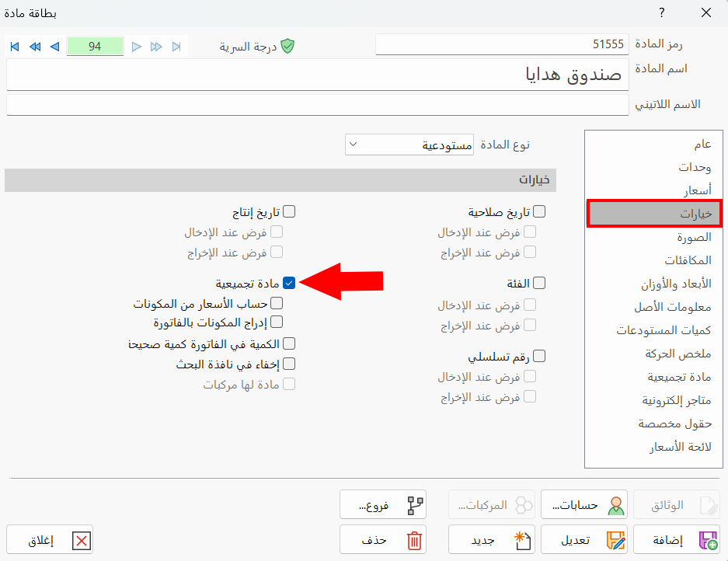Click the حسابات accounts button

[584, 505]
